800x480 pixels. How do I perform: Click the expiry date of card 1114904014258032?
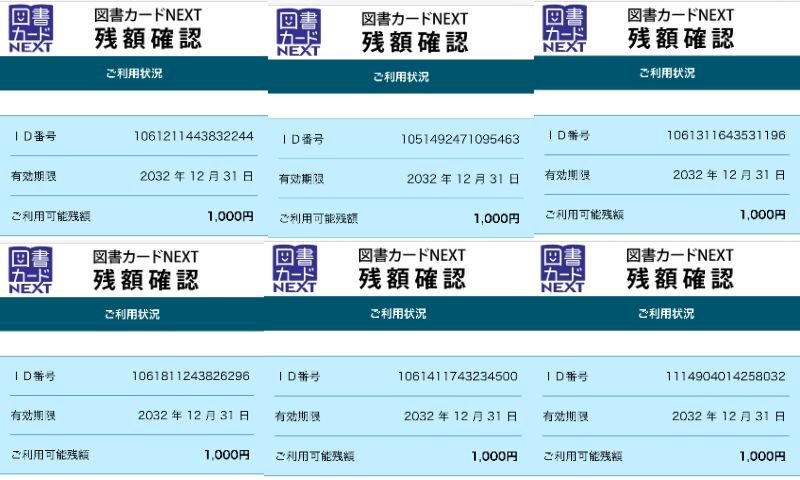coord(728,416)
